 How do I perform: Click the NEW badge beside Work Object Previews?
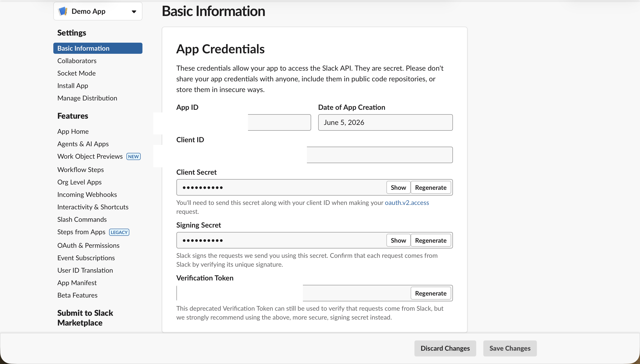tap(134, 156)
